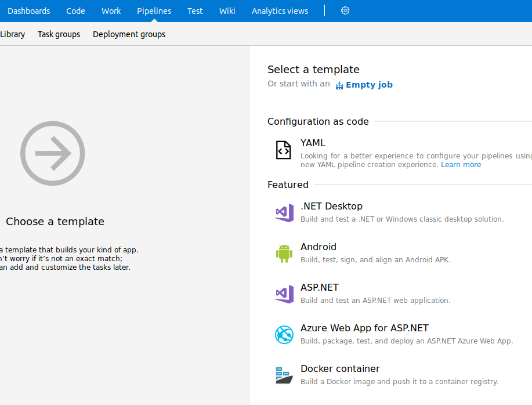Select the YAML template title
Viewport: 532px width, 405px height.
click(313, 143)
